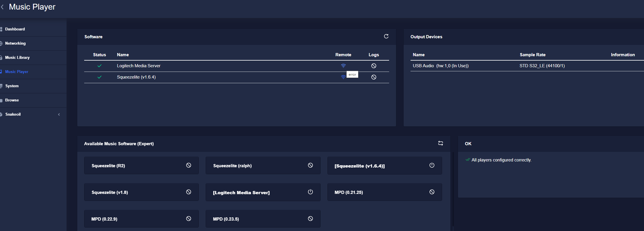Screen dimensions: 644x231
Task: Click the disabled icon on Squeezelite (R2)
Action: (x=188, y=165)
